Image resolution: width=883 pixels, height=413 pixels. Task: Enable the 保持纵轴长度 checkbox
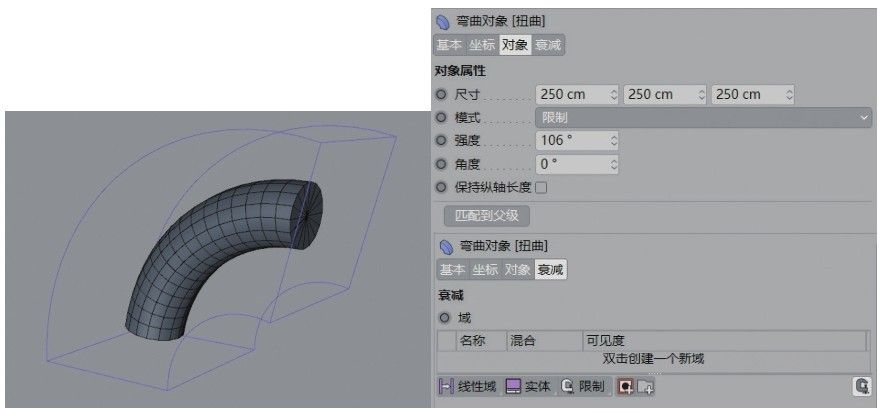tap(541, 188)
